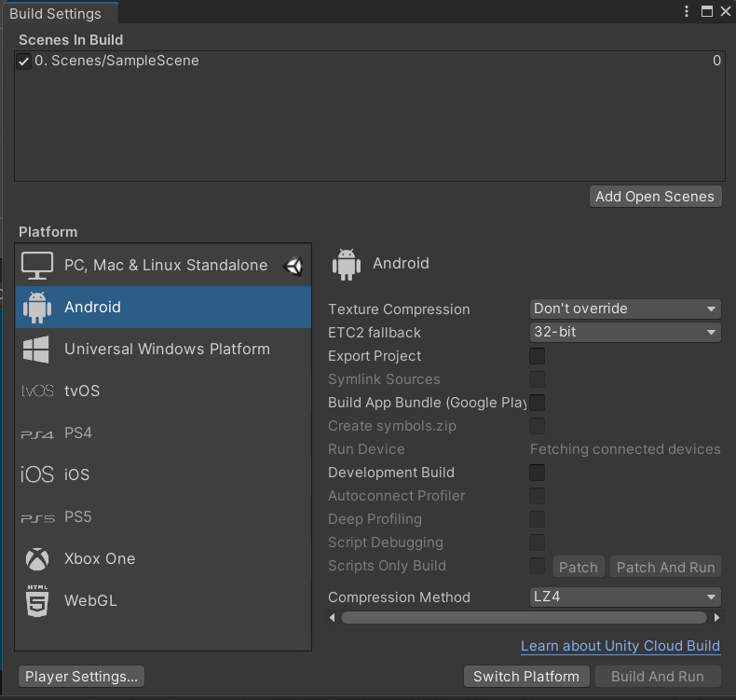Screen dimensions: 736x700
Task: Click the large Android icon in settings header
Action: coord(347,265)
